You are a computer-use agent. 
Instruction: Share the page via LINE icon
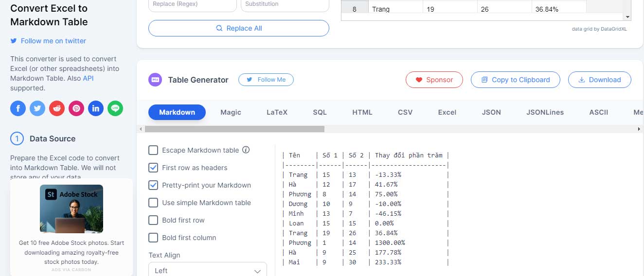115,108
